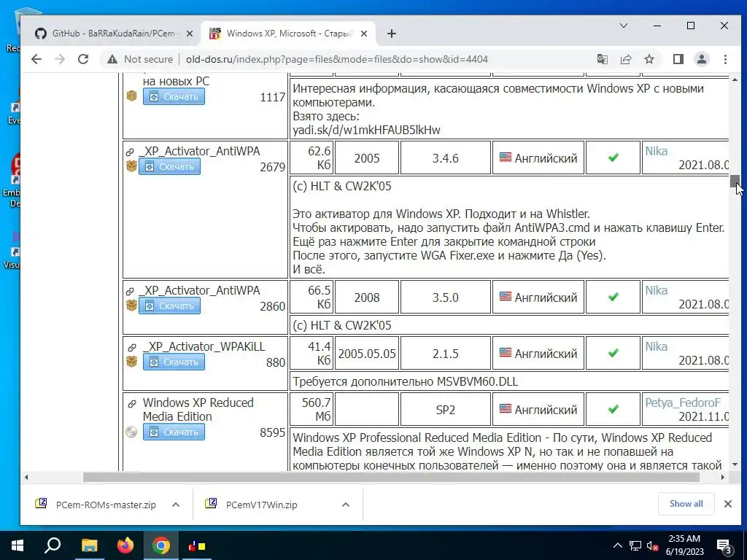747x560 pixels.
Task: Open Chrome three-dot menu
Action: (725, 59)
